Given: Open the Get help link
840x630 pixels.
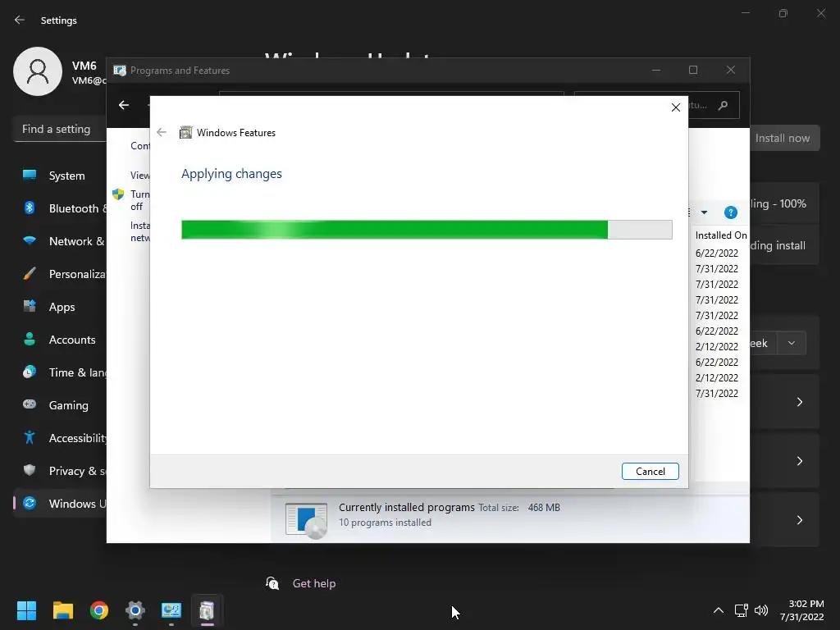Looking at the screenshot, I should (314, 583).
